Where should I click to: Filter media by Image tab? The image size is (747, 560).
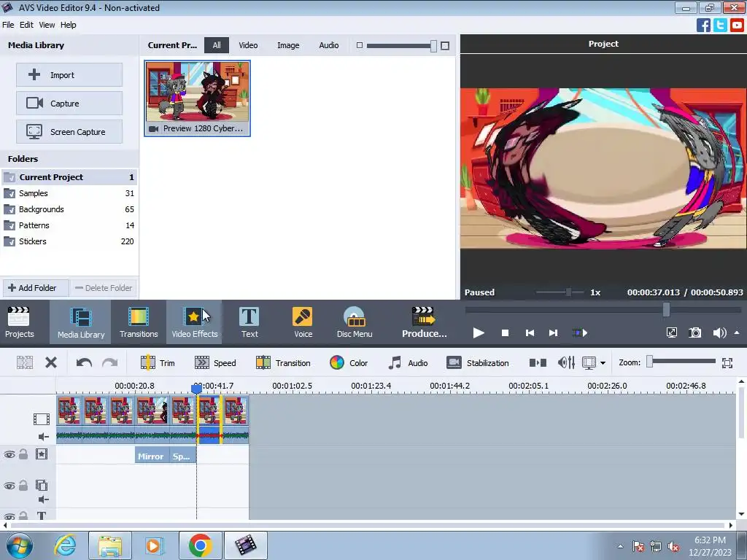point(288,45)
